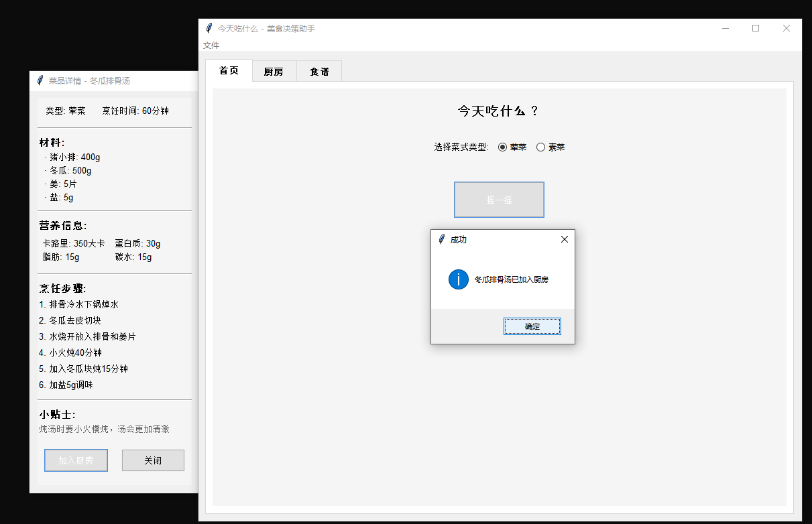Click the 确定 button in success dialog
Image resolution: width=812 pixels, height=524 pixels.
532,326
